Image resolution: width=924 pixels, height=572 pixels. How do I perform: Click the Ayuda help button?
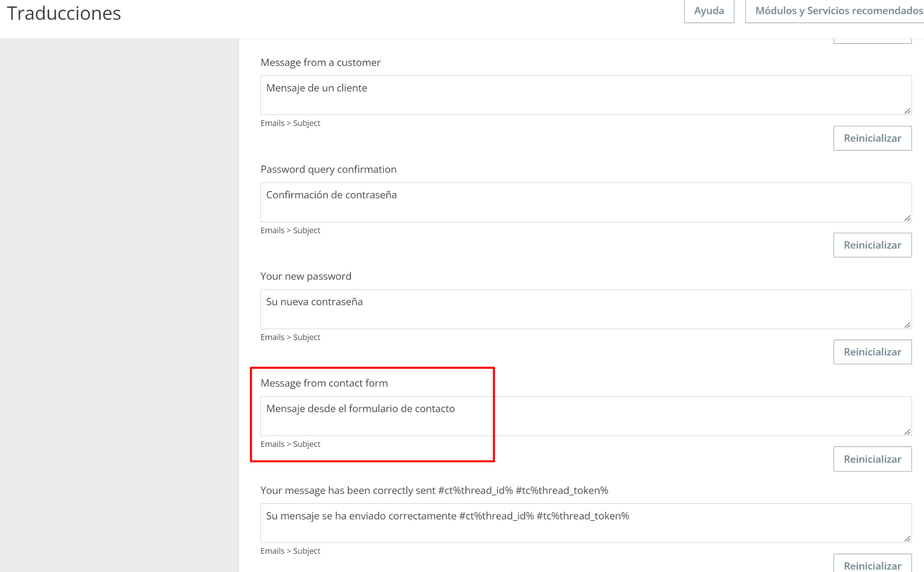pyautogui.click(x=708, y=11)
